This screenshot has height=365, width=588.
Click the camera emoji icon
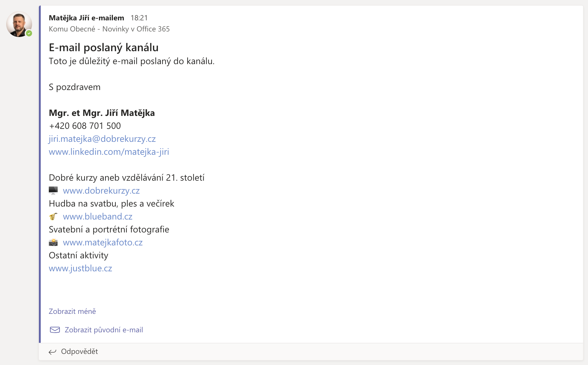[x=53, y=243]
